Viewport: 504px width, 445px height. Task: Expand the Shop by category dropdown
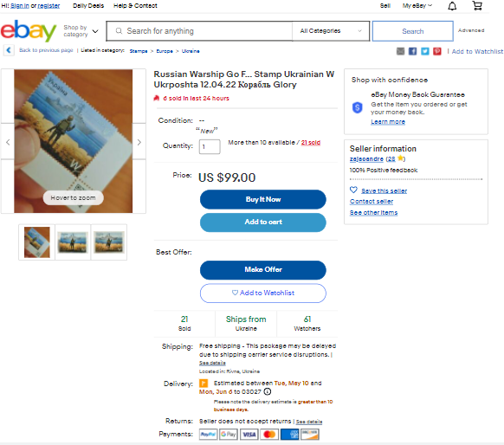coord(81,31)
